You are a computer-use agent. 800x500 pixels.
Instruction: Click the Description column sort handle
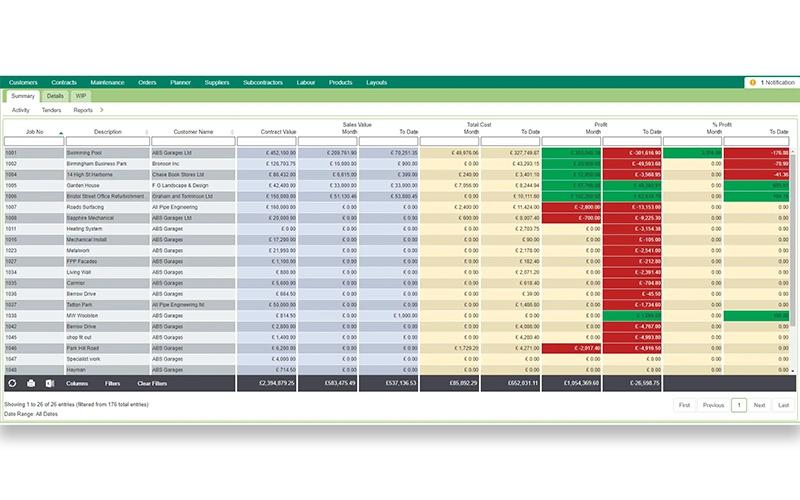(x=147, y=132)
